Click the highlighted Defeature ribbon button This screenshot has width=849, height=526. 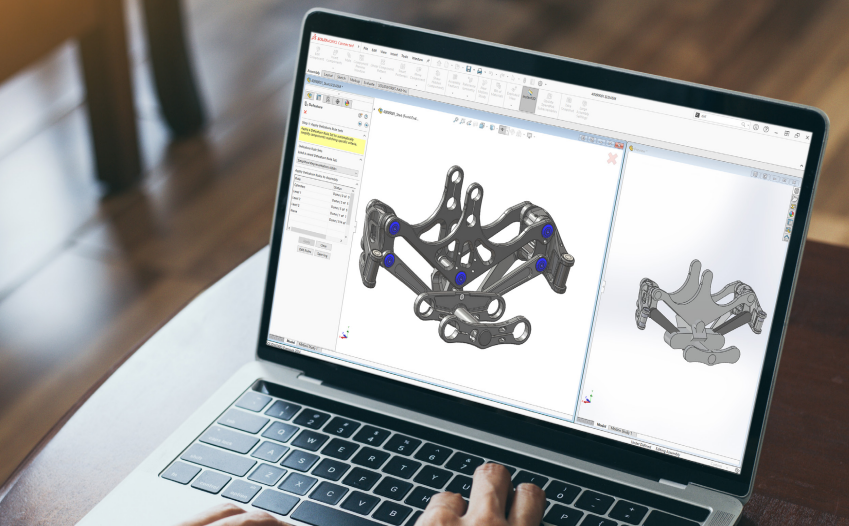click(x=530, y=98)
